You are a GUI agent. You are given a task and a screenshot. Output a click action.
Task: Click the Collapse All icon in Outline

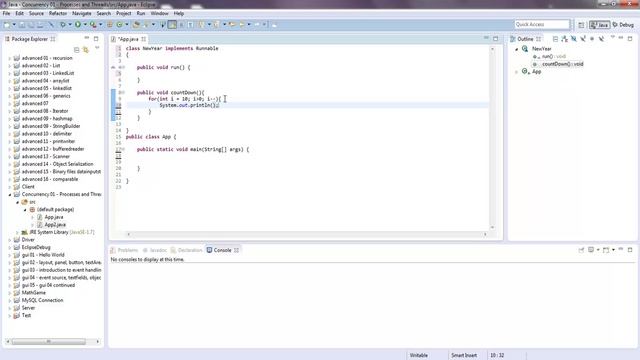point(555,39)
